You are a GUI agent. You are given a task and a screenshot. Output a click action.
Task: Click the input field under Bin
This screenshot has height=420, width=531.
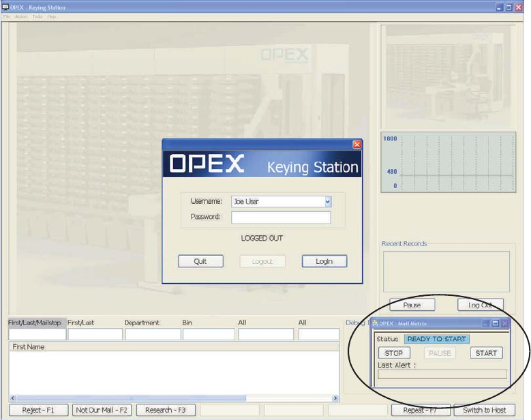click(x=209, y=334)
